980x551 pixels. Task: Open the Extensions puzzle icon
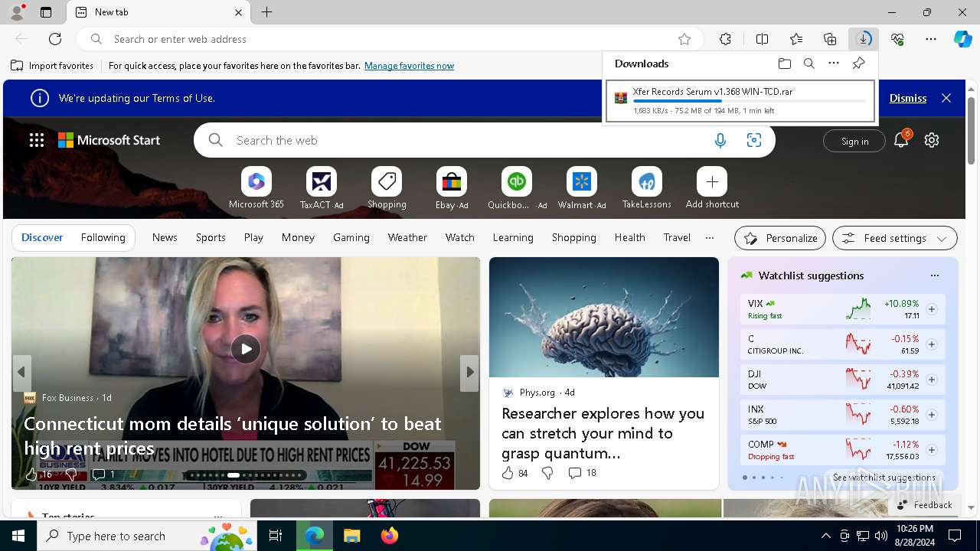tap(725, 39)
